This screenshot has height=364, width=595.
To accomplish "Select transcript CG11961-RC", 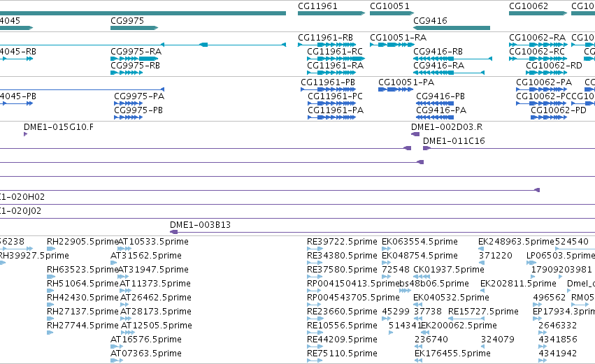I will (x=336, y=59).
